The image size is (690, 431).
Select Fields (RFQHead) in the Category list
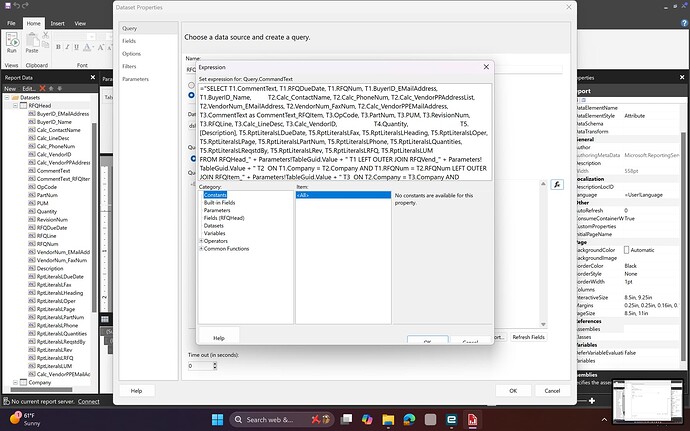(x=224, y=218)
